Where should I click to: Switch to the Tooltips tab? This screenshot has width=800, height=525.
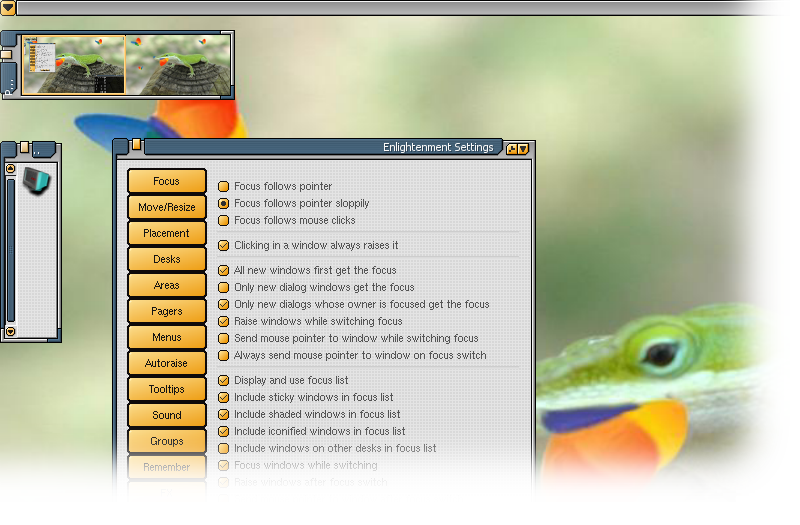167,389
